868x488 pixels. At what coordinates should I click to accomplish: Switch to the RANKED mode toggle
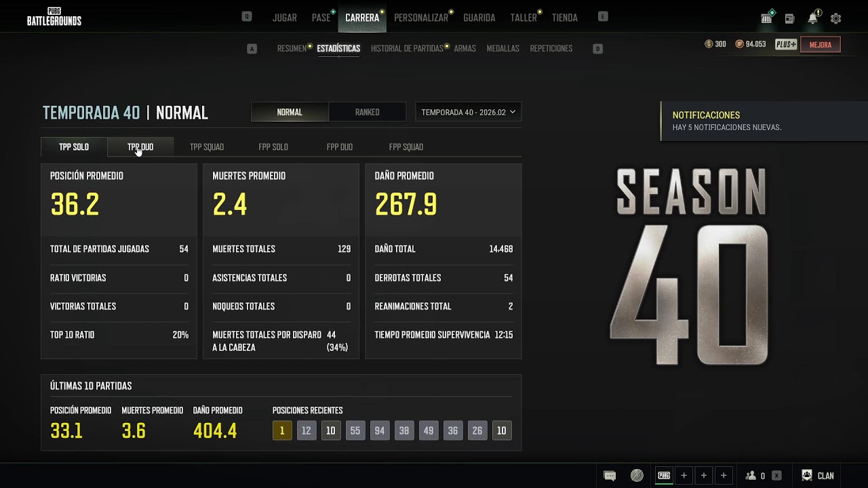(x=367, y=112)
